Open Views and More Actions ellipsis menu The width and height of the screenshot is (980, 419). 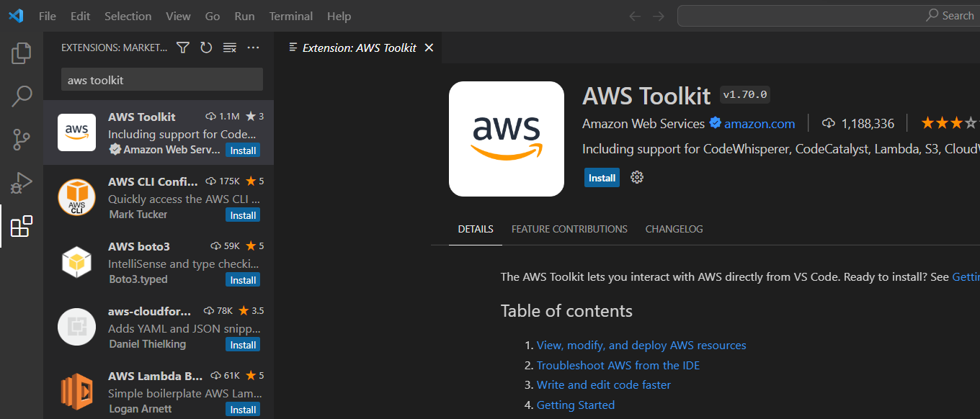pyautogui.click(x=253, y=48)
